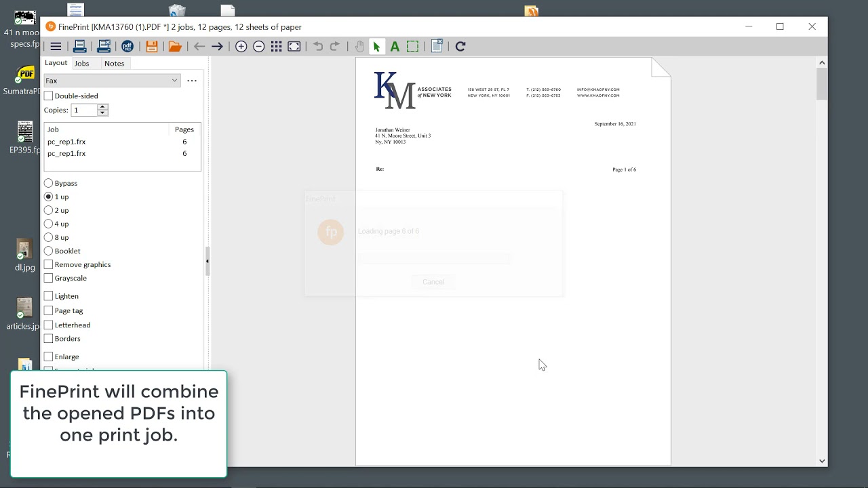Click the pdfFactory Pro icon in the toolbar
Viewport: 868px width, 488px height.
point(127,46)
